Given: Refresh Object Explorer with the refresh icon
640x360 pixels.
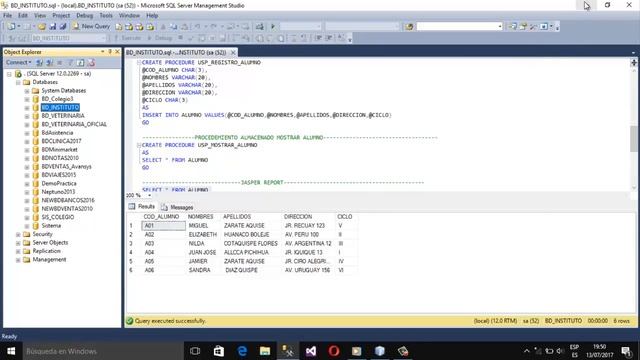Looking at the screenshot, I should pyautogui.click(x=80, y=62).
